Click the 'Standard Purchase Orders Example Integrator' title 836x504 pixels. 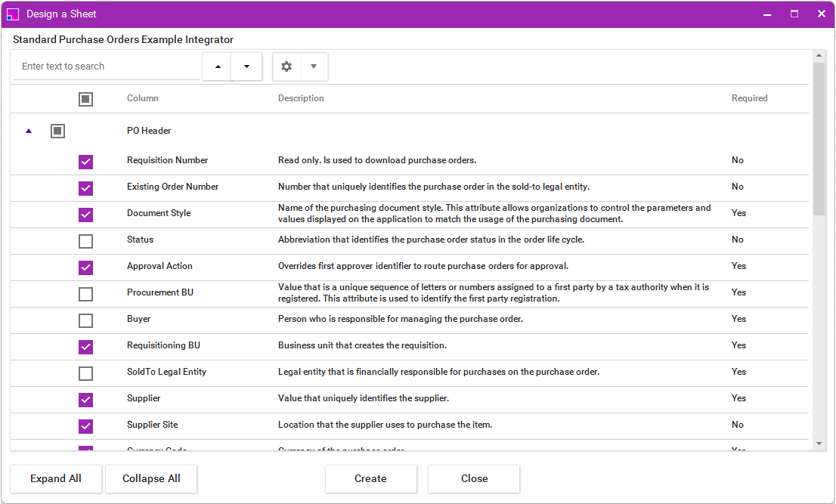coord(123,39)
